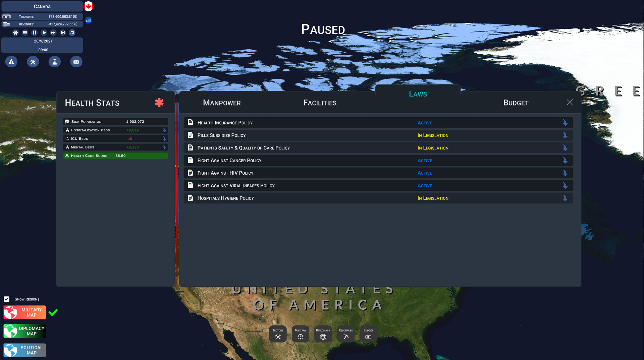This screenshot has height=360, width=644.
Task: Uncheck the Show Regions checkbox
Action: pyautogui.click(x=7, y=299)
